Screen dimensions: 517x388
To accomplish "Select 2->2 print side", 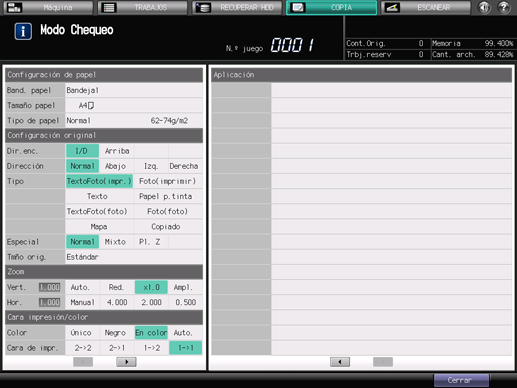I will pos(82,348).
